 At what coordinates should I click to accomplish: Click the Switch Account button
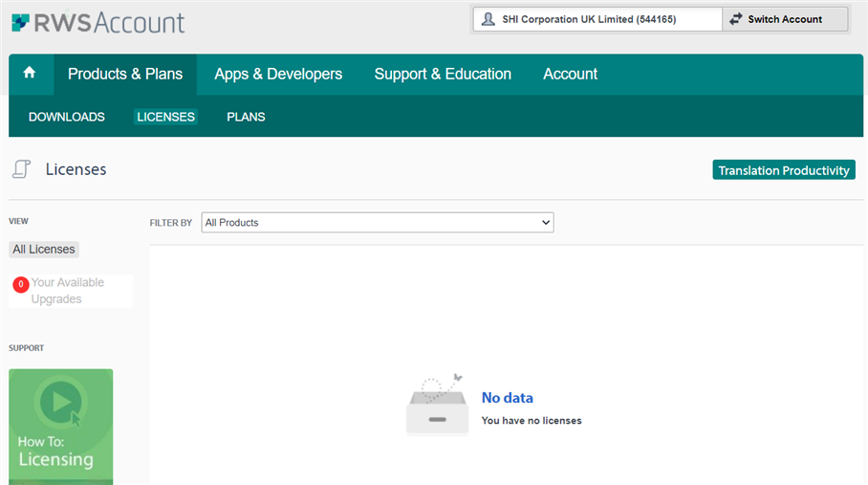point(785,19)
